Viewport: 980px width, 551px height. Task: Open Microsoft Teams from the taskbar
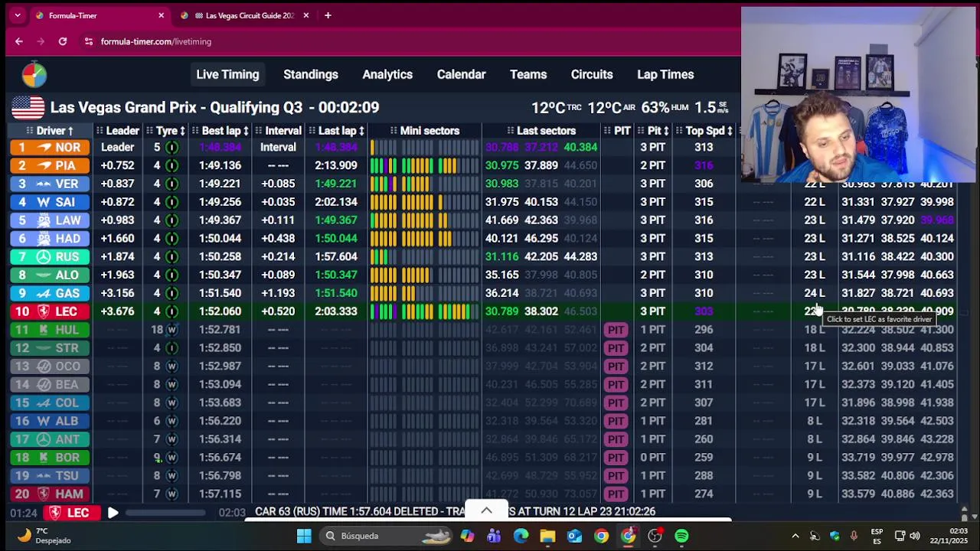click(494, 536)
